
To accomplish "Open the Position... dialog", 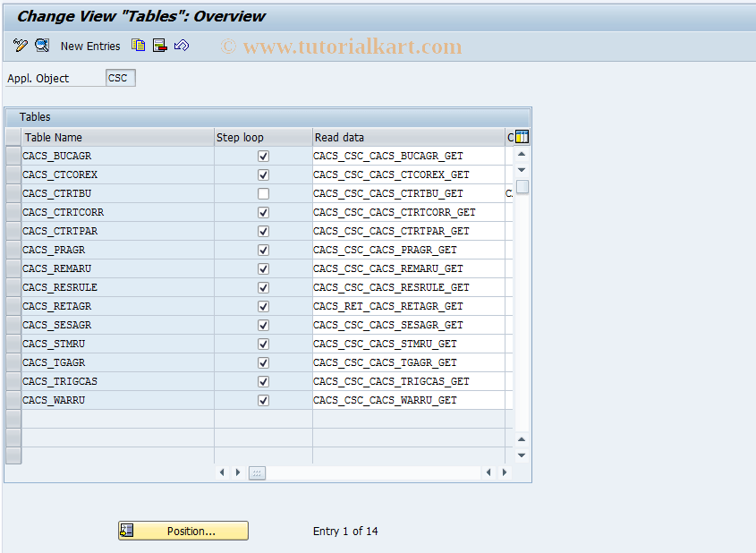I will point(183,530).
